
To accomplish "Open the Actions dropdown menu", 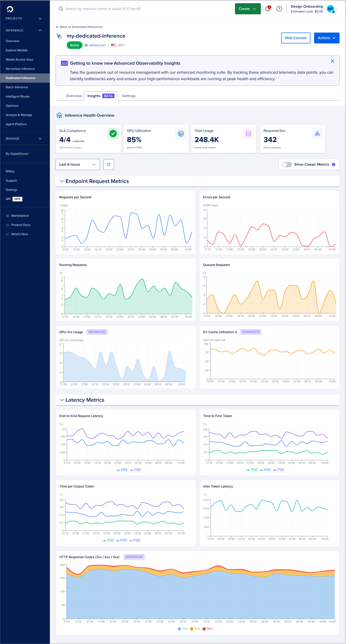I will (327, 38).
